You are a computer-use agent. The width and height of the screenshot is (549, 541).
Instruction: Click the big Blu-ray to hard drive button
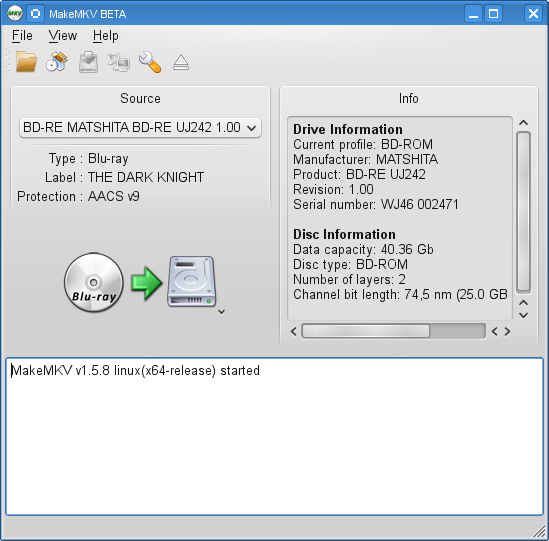140,282
